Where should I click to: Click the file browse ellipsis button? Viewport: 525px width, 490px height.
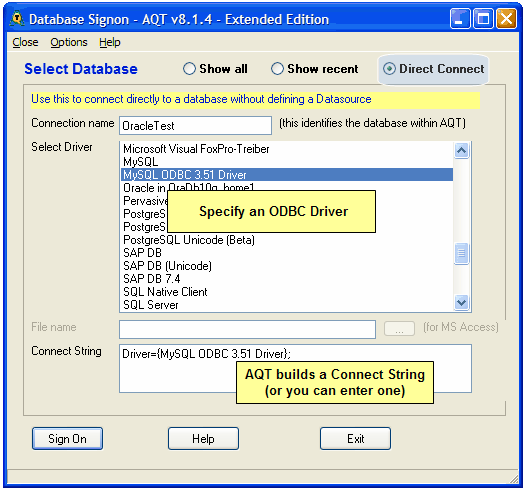click(399, 328)
